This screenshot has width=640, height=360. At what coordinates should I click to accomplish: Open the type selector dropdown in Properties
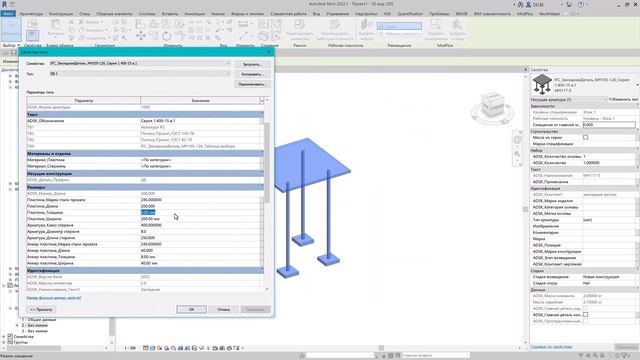click(x=637, y=85)
